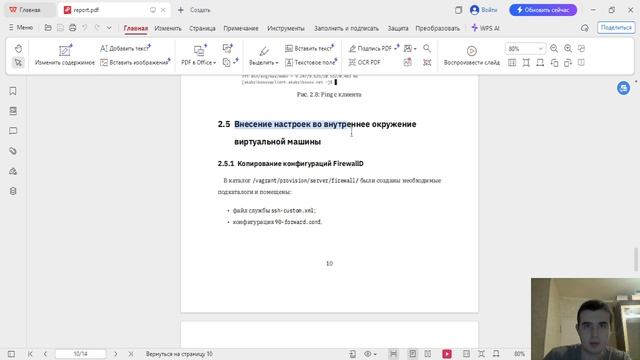The width and height of the screenshot is (640, 360).
Task: Click Добавить текст
Action: click(x=125, y=49)
